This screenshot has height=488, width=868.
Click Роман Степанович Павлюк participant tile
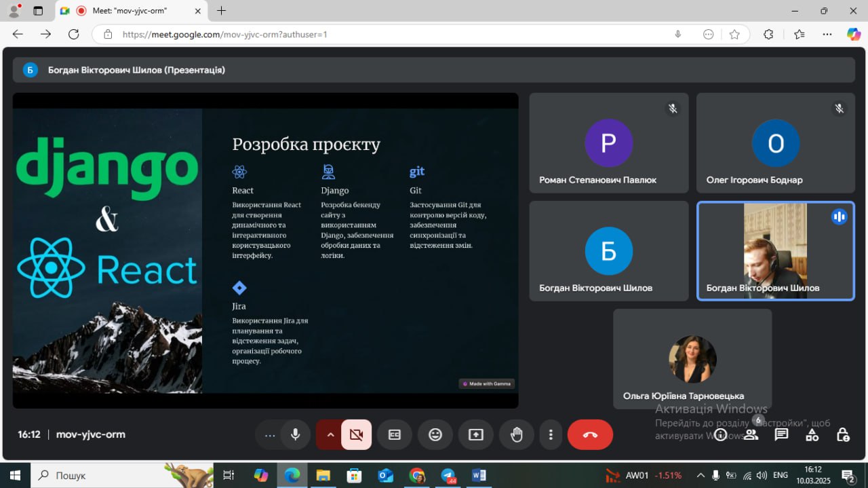click(609, 143)
